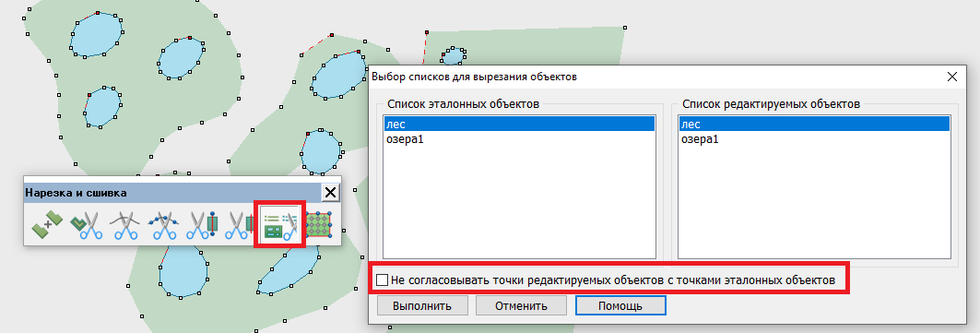Image resolution: width=980 pixels, height=333 pixels.
Task: Select the cut polygon by object scissors tool
Action: coord(87,226)
